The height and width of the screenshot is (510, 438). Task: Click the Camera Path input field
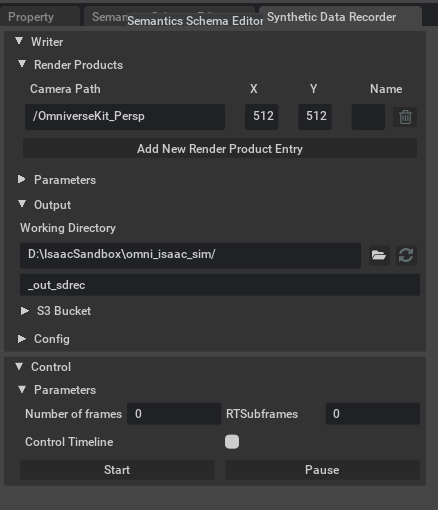point(125,117)
